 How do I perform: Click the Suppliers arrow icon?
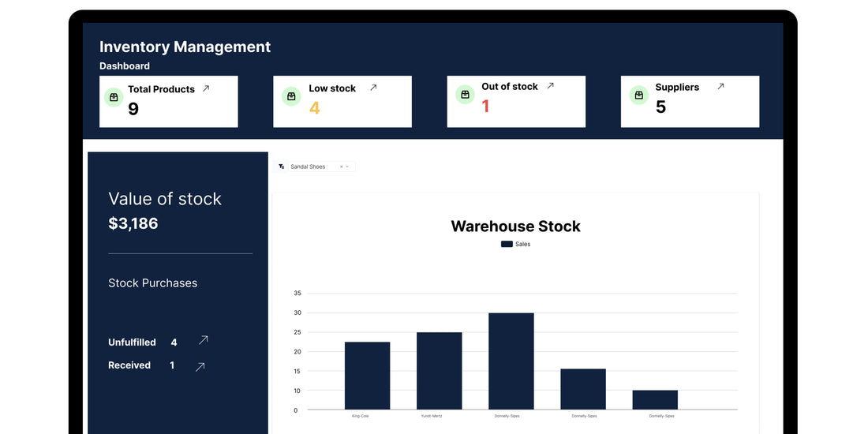point(720,87)
